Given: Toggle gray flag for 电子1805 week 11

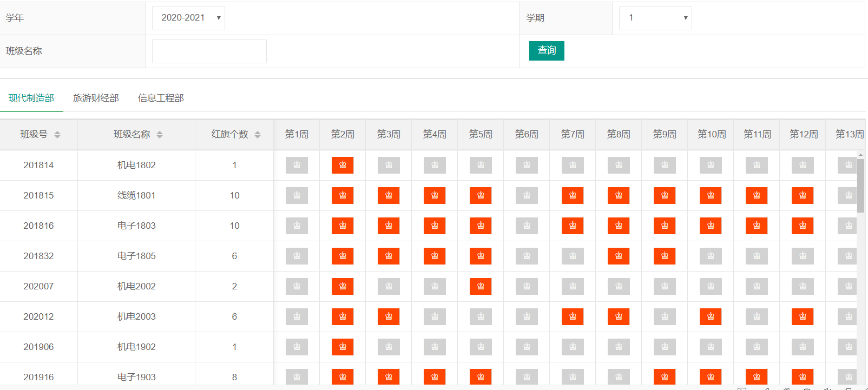Looking at the screenshot, I should (757, 256).
